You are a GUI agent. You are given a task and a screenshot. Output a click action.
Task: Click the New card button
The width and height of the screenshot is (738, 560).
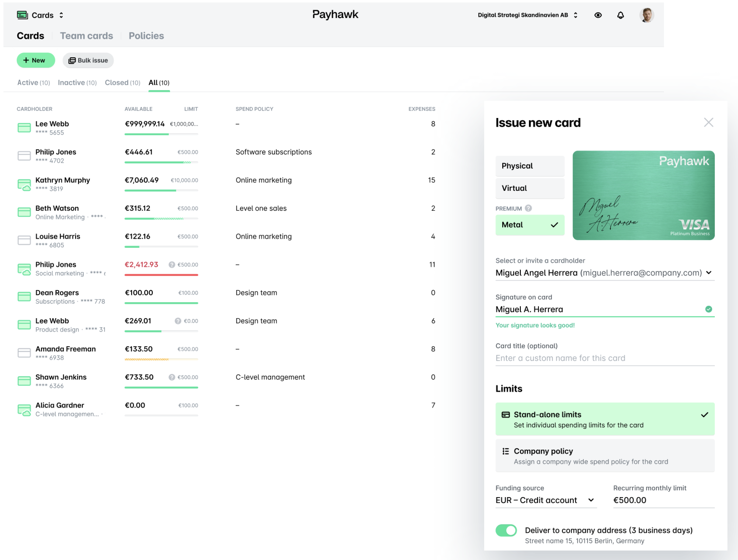36,60
